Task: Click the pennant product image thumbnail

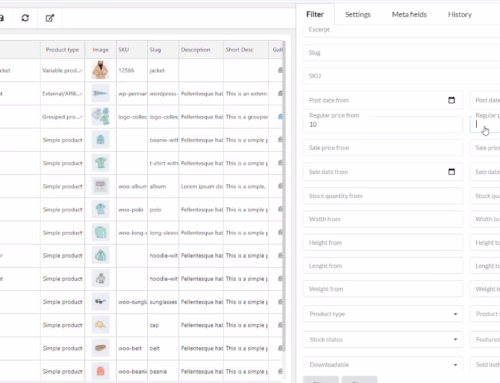Action: (x=100, y=93)
